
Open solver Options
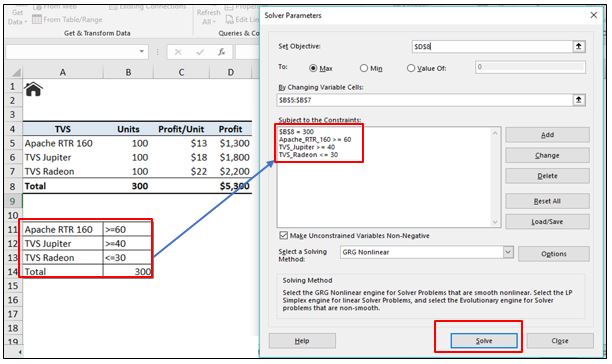click(x=553, y=254)
